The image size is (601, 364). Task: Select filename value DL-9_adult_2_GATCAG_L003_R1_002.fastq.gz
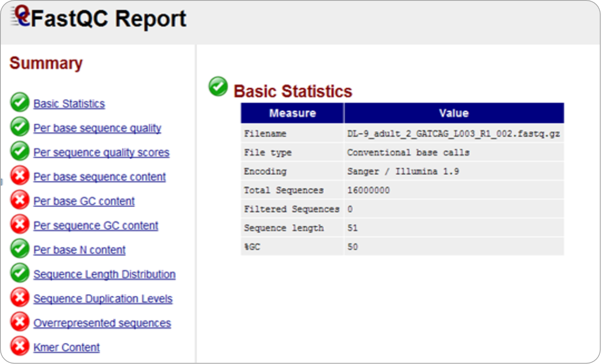[x=454, y=133]
